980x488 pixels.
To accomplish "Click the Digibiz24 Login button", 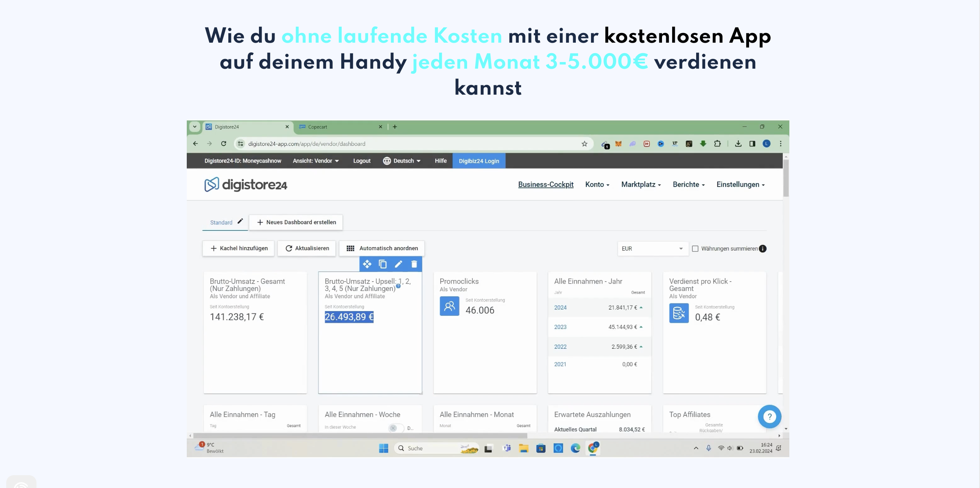I will point(479,161).
